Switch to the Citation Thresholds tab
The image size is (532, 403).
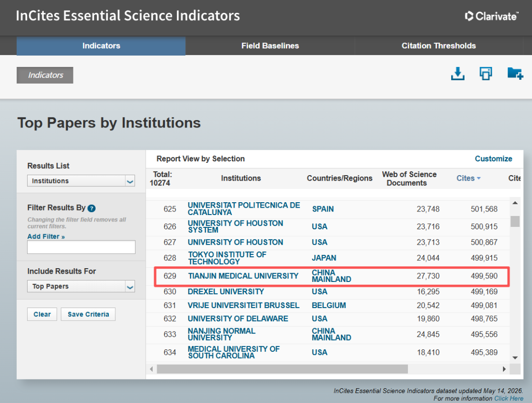[439, 46]
